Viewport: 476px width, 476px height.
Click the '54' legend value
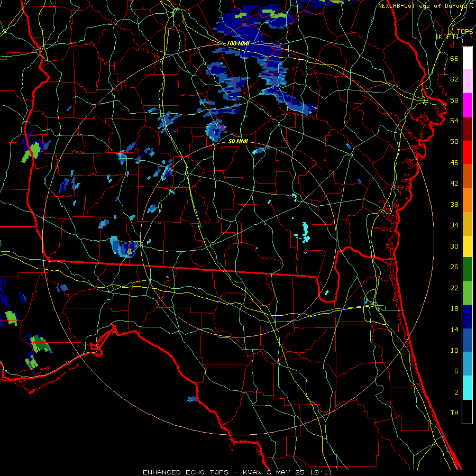[x=454, y=121]
